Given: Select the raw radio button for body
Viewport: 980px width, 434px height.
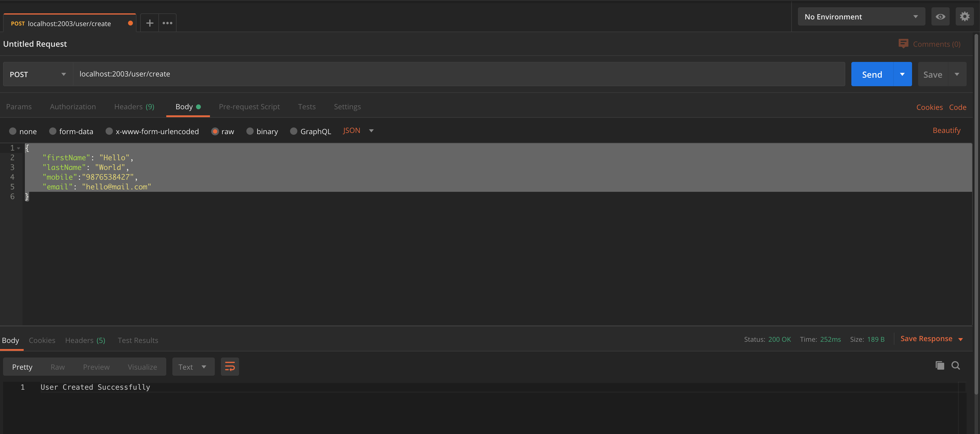Looking at the screenshot, I should coord(215,131).
